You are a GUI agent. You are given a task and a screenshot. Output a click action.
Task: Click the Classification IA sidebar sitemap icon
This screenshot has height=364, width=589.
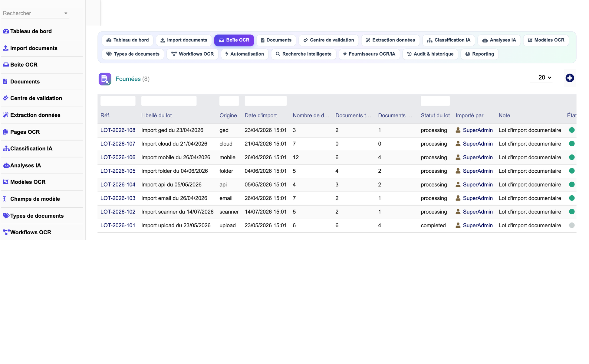(x=6, y=149)
